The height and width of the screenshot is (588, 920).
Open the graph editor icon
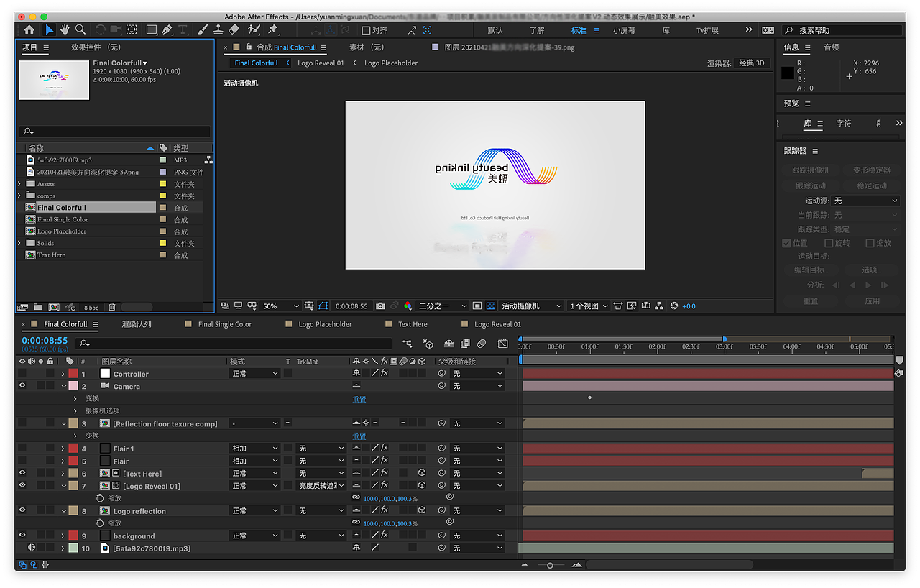click(502, 344)
